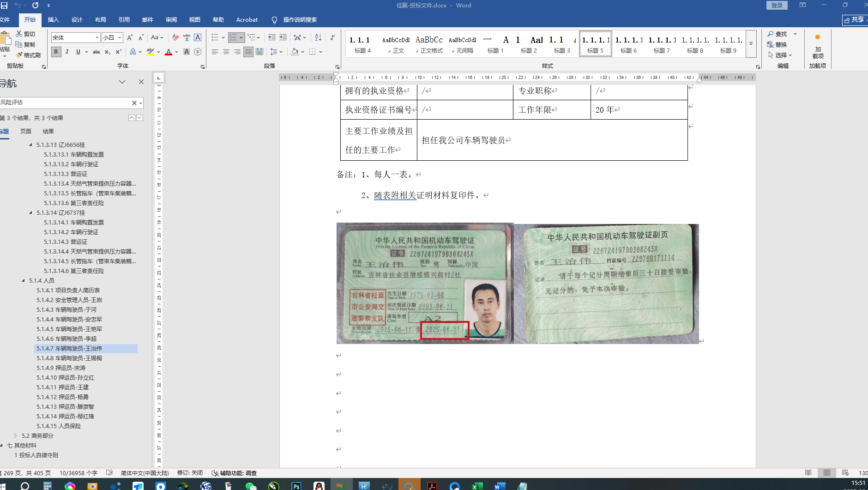Screen dimensions: 868x490
Task: Align text left
Action: tap(215, 52)
